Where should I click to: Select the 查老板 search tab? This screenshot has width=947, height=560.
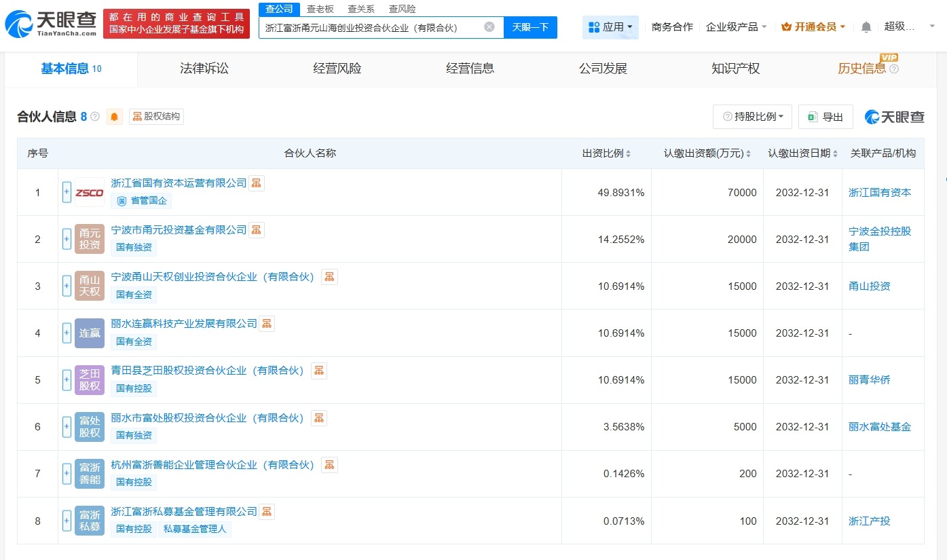[x=320, y=9]
